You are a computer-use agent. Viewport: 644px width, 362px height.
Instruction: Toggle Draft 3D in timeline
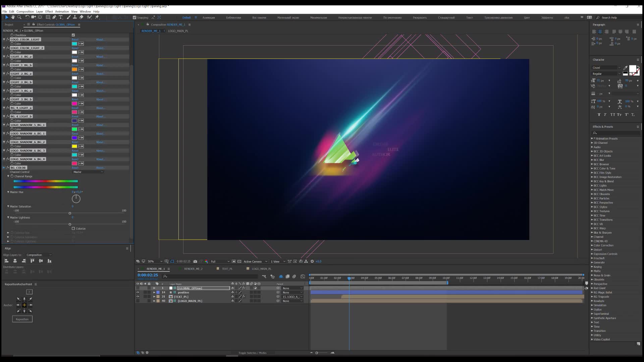(272, 277)
